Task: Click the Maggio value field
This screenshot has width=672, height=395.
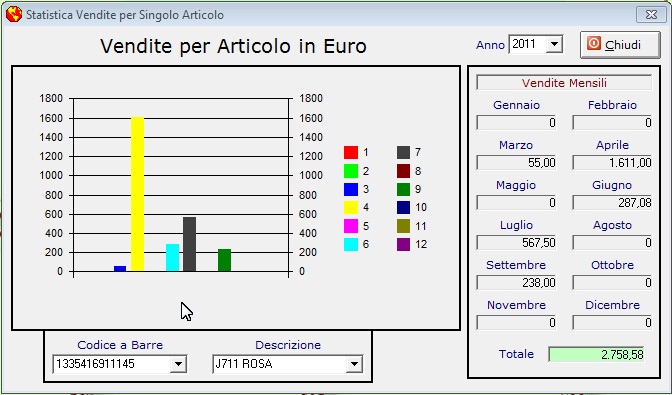Action: [x=516, y=203]
